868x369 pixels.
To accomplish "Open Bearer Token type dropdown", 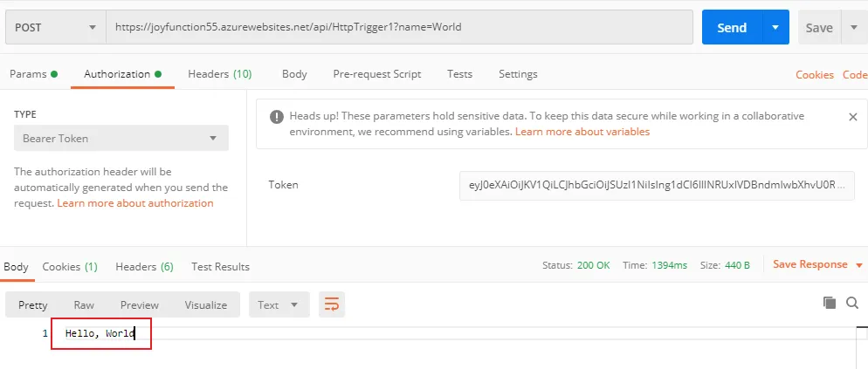I will coord(121,138).
